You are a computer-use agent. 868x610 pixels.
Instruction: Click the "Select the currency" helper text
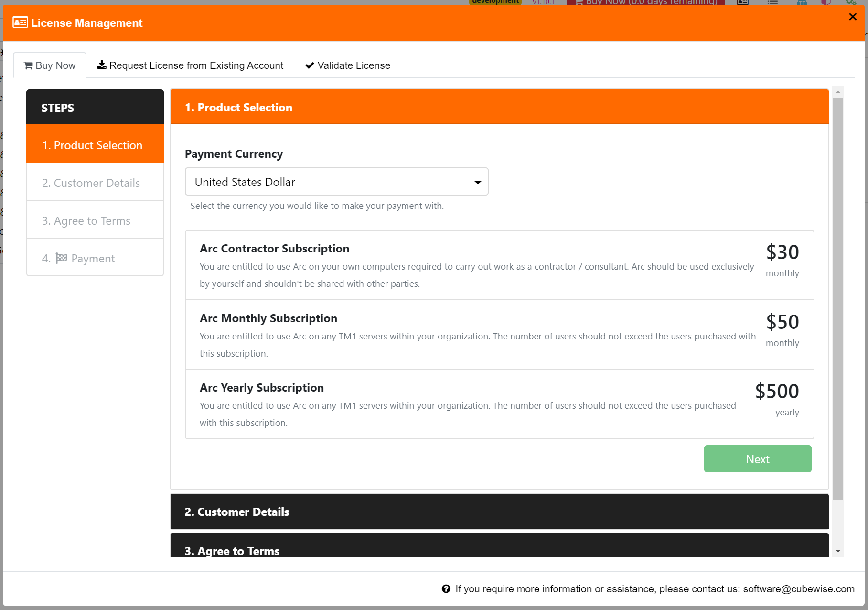click(x=317, y=206)
